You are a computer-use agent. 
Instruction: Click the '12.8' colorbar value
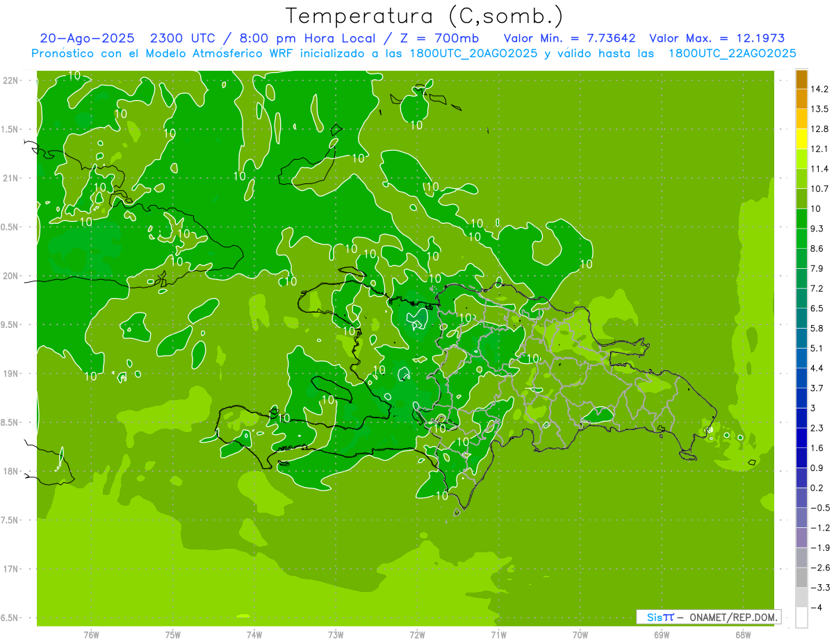pos(819,129)
